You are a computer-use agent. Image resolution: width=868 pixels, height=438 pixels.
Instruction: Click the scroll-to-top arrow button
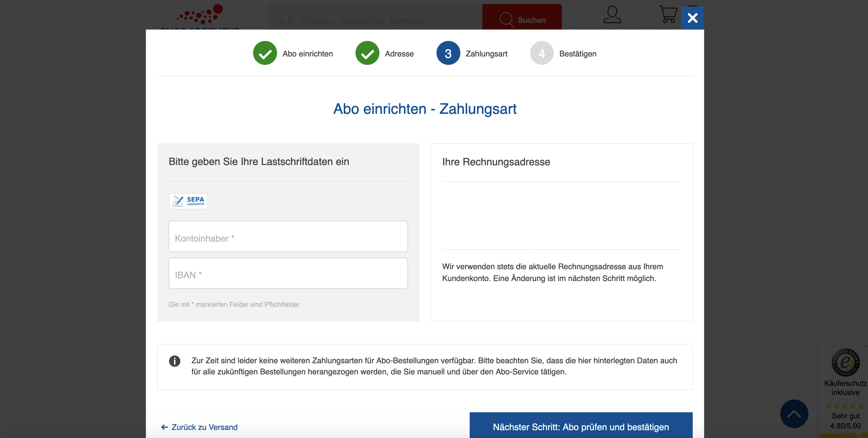(794, 414)
